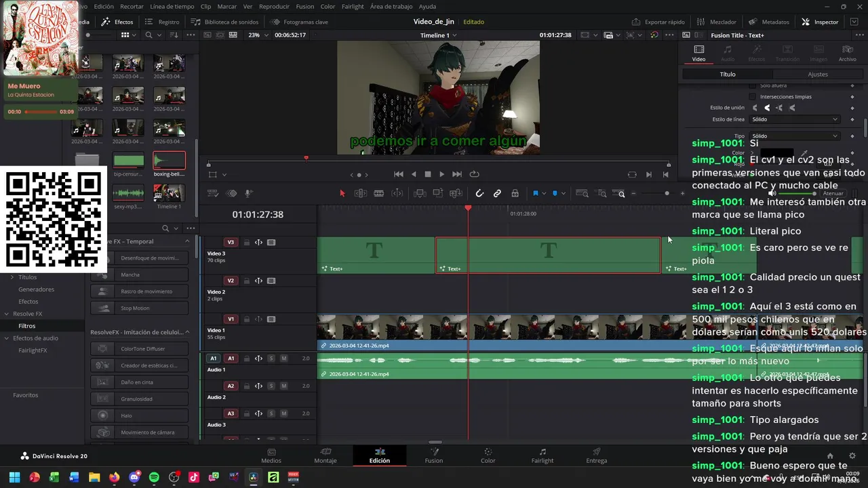Image resolution: width=868 pixels, height=488 pixels.
Task: Mute the Audio 3 track
Action: click(283, 413)
